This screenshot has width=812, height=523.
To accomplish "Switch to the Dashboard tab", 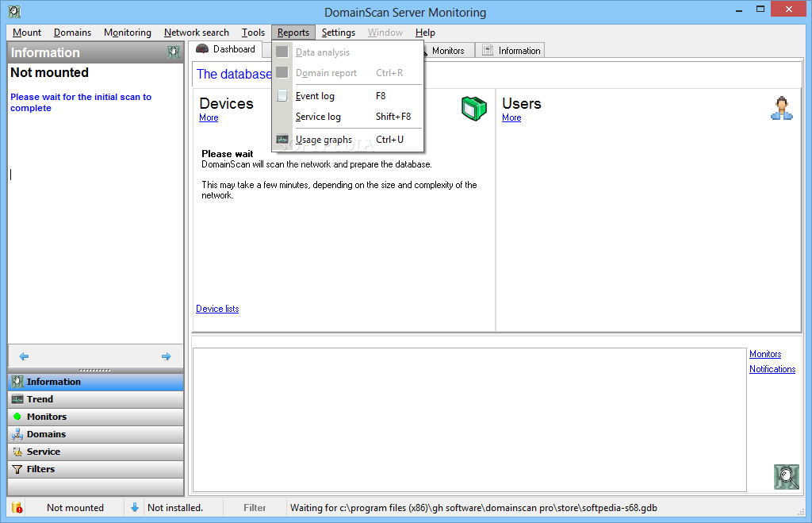I will click(x=227, y=49).
